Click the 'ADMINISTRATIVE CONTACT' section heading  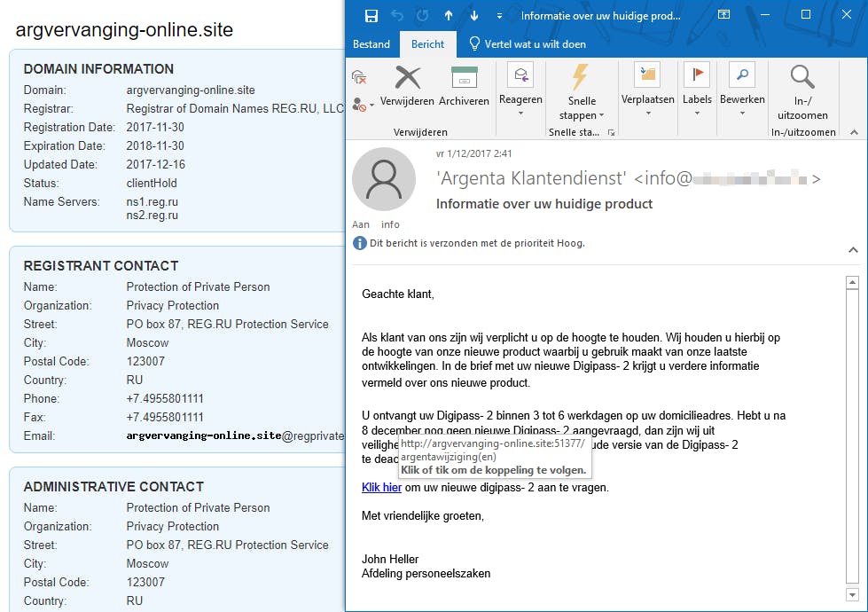pyautogui.click(x=113, y=487)
